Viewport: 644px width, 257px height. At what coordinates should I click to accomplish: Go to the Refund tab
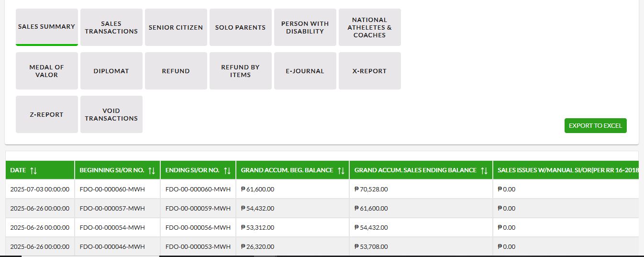pyautogui.click(x=176, y=71)
